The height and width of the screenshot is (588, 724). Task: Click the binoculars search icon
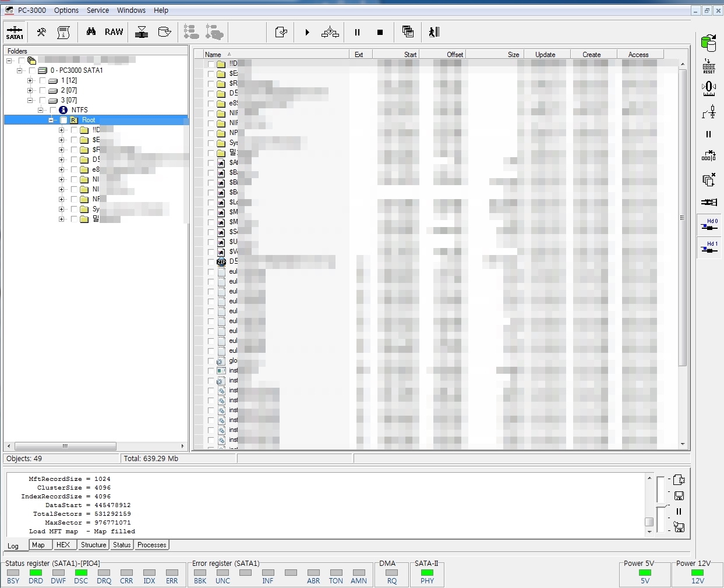91,32
